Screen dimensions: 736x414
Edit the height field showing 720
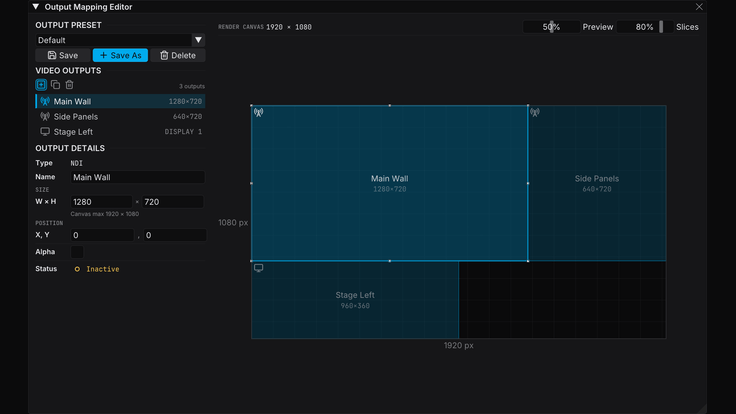[x=173, y=202]
